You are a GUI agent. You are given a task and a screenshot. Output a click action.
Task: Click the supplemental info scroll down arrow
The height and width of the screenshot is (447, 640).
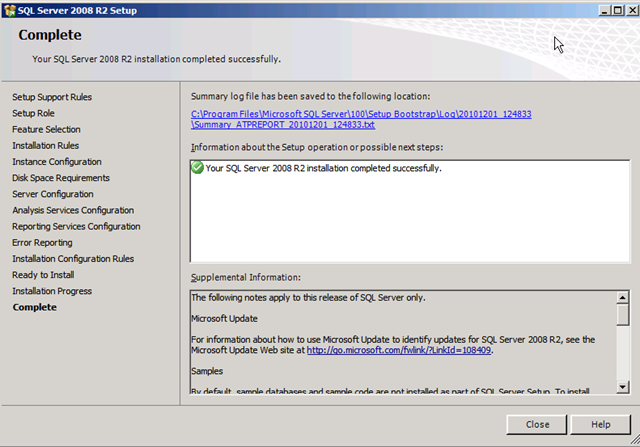622,387
